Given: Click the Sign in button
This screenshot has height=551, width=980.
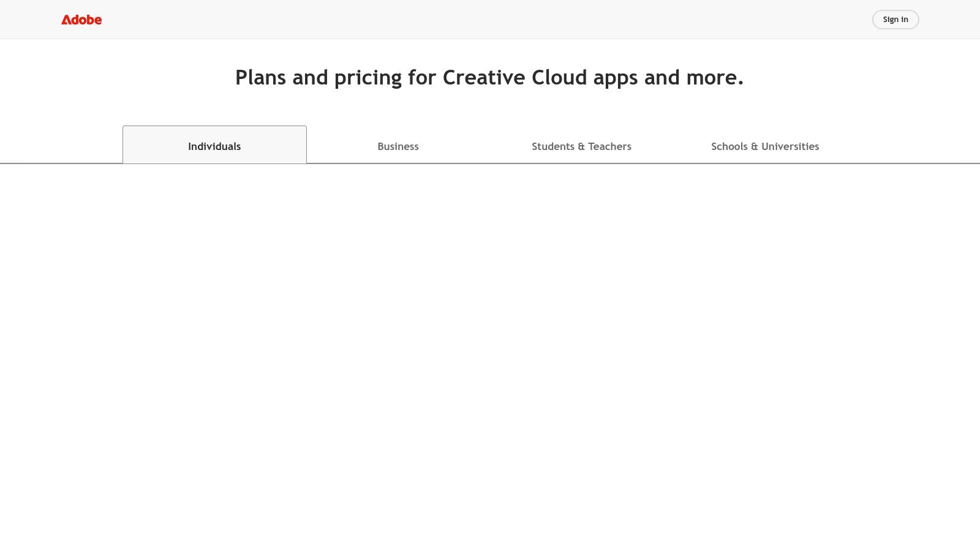Looking at the screenshot, I should pos(895,20).
